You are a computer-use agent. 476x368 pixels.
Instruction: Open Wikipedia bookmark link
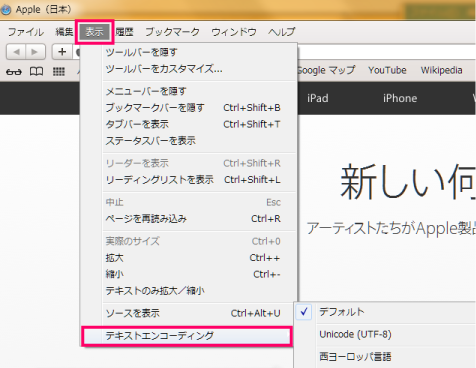[x=441, y=70]
